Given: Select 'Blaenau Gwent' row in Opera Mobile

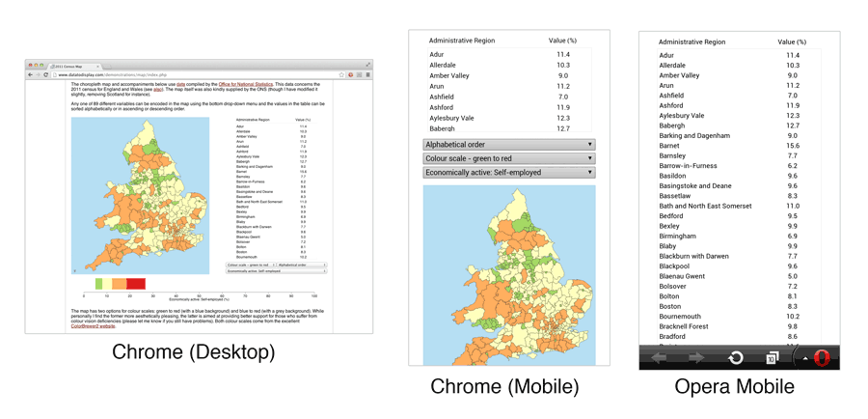Looking at the screenshot, I should point(739,276).
